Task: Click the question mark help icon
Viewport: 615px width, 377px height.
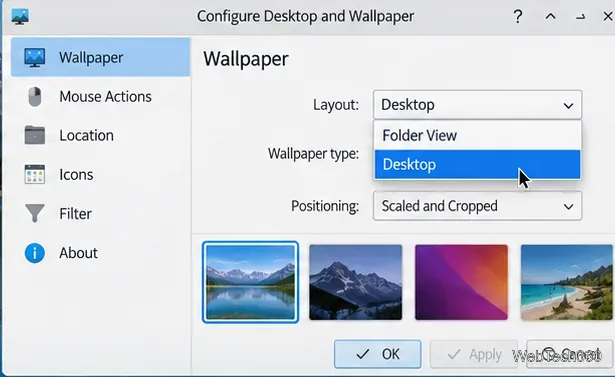Action: tap(518, 16)
